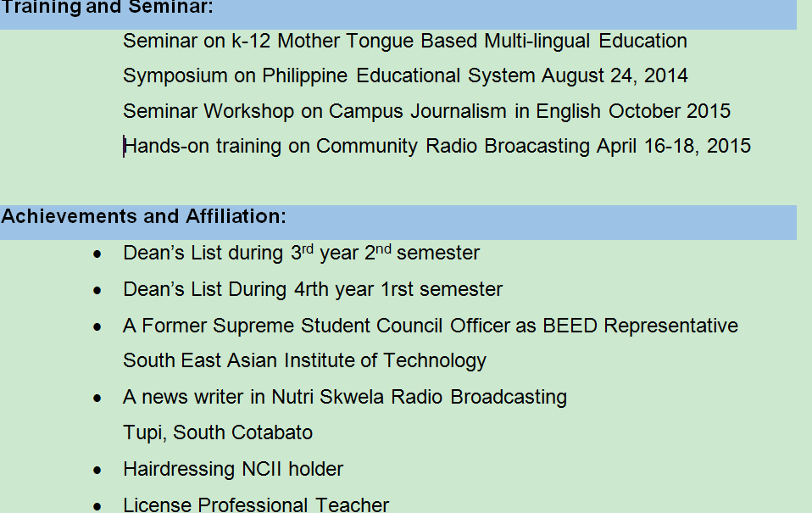This screenshot has height=513, width=812.
Task: Click "April 16-18, 2015" date text
Action: coord(673,146)
